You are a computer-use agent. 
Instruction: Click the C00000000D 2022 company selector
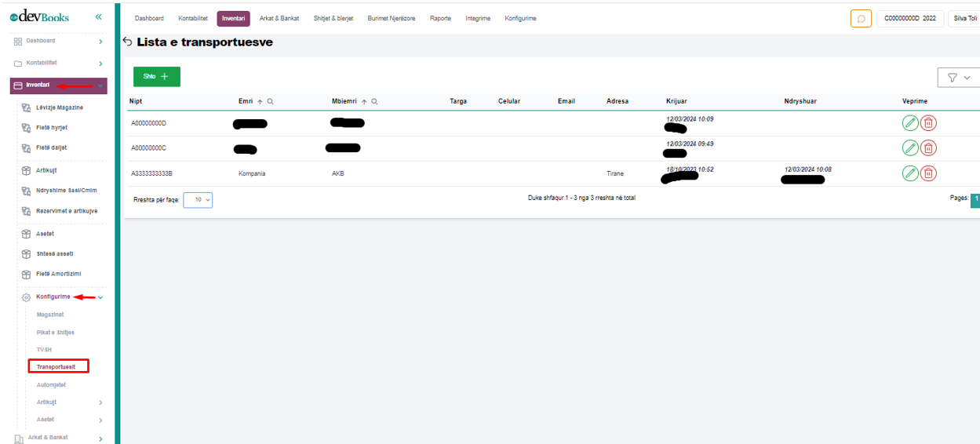tap(910, 18)
